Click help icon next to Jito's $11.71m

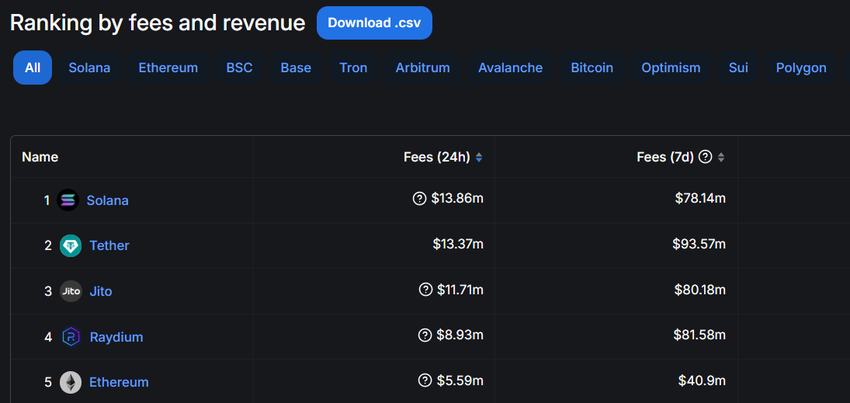[x=426, y=291]
